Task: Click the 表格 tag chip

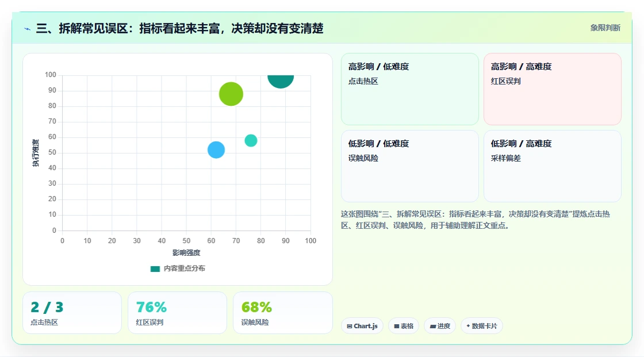Action: (404, 326)
